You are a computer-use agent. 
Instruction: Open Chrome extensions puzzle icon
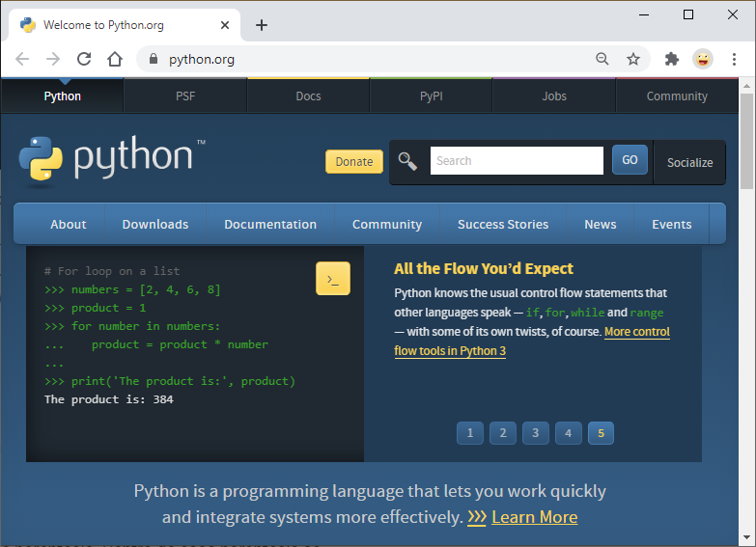672,59
